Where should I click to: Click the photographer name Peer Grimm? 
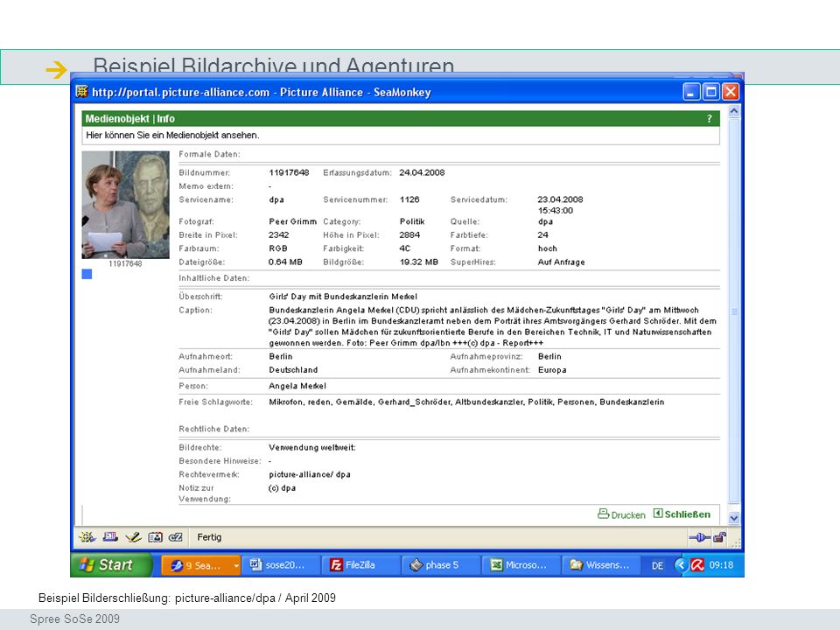click(x=292, y=221)
